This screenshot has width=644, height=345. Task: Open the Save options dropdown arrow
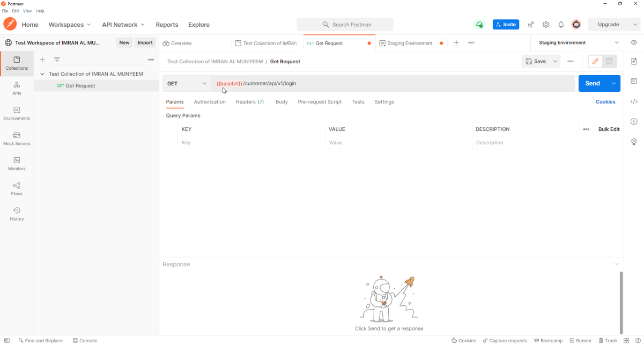click(x=556, y=62)
